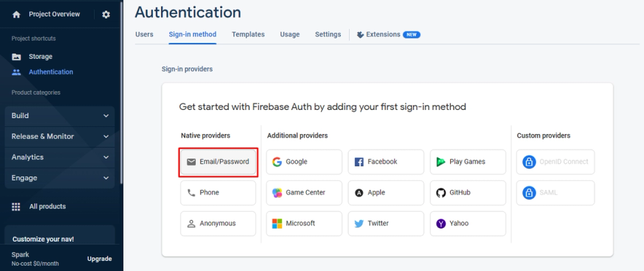The height and width of the screenshot is (271, 644).
Task: Go to the Usage tab
Action: (290, 34)
